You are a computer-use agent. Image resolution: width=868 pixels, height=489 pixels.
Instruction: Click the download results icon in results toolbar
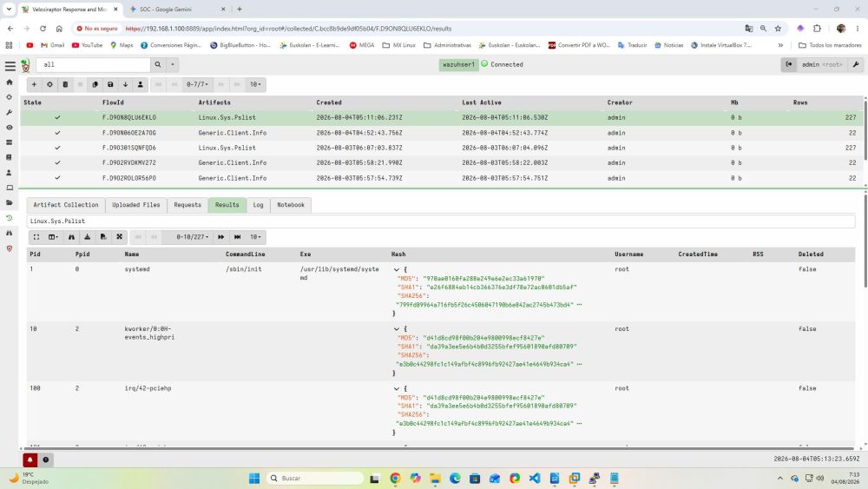(88, 237)
